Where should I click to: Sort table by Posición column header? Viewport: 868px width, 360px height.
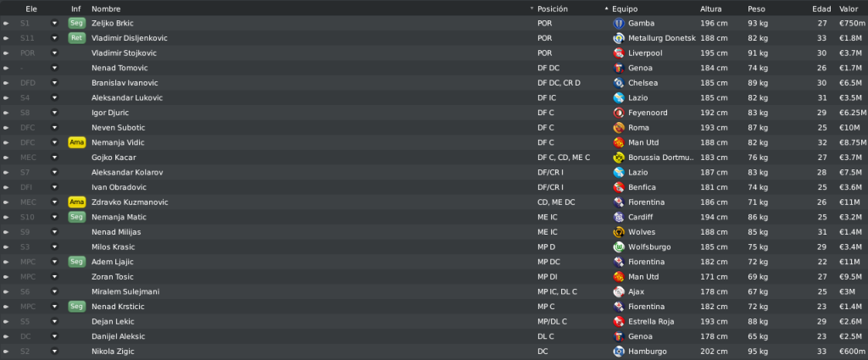pyautogui.click(x=553, y=8)
